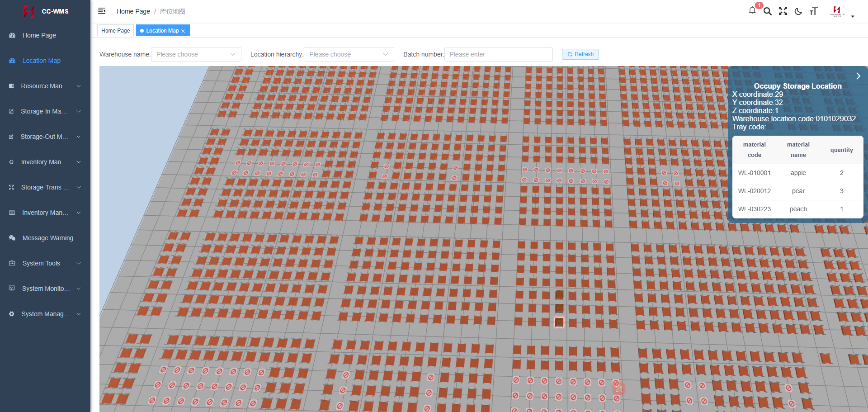Close the Location Map tab
868x412 pixels.
(183, 31)
